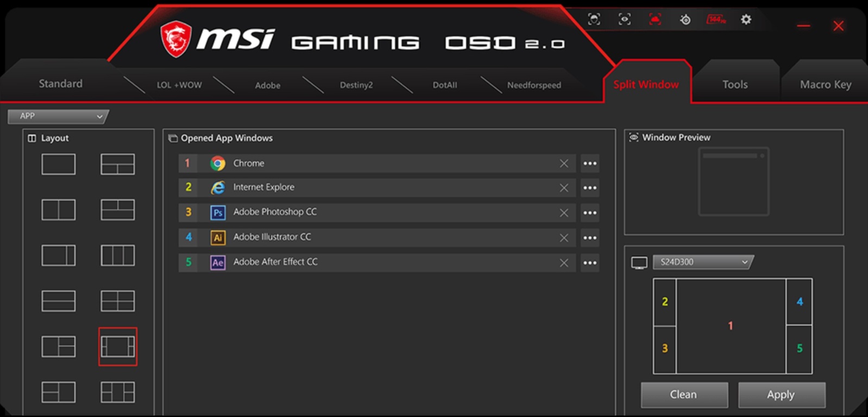
Task: Click the Internet Explorer icon in the list
Action: [x=218, y=187]
